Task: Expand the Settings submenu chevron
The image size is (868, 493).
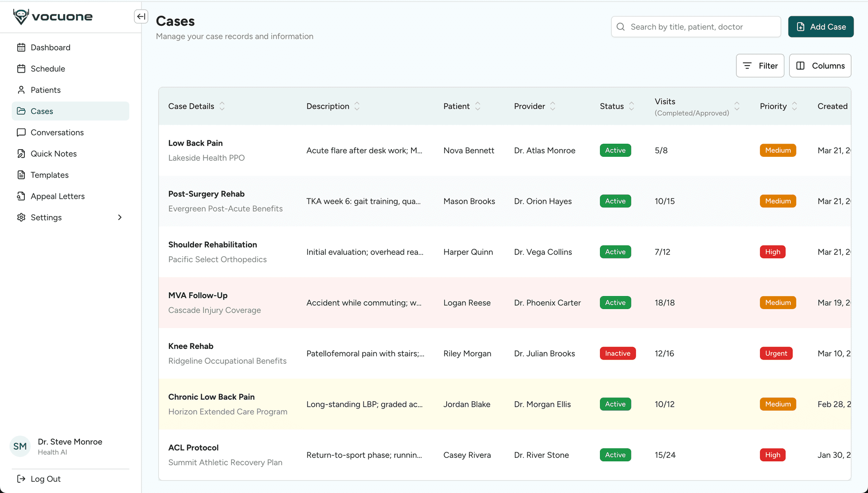Action: pyautogui.click(x=120, y=217)
